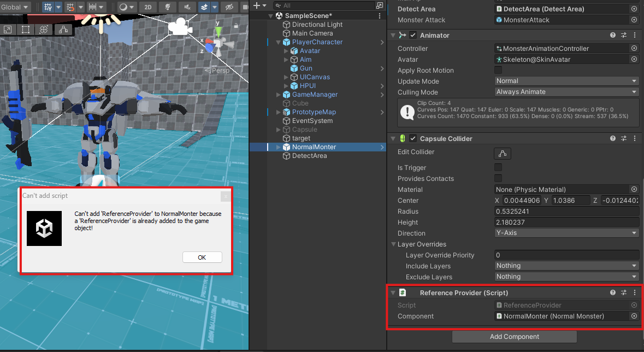Select the Rect tool in scene overlay
Screen dimensions: 644x352
point(26,30)
